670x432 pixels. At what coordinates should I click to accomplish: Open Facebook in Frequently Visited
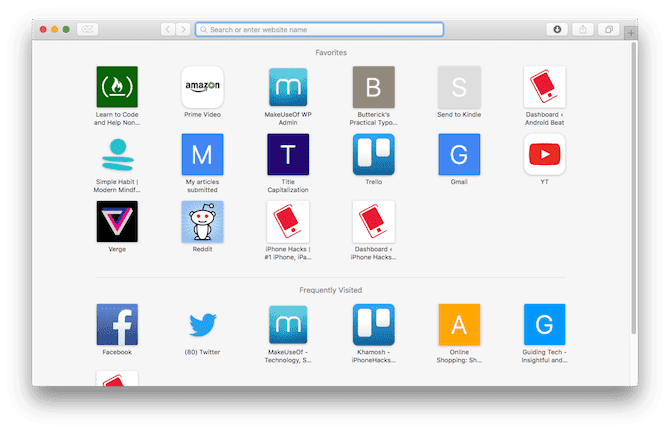pyautogui.click(x=117, y=324)
